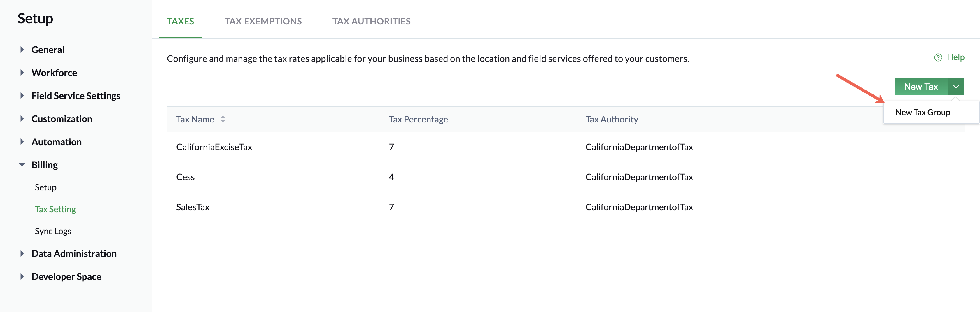Open Setup under Billing
Viewport: 980px width, 312px height.
(46, 187)
